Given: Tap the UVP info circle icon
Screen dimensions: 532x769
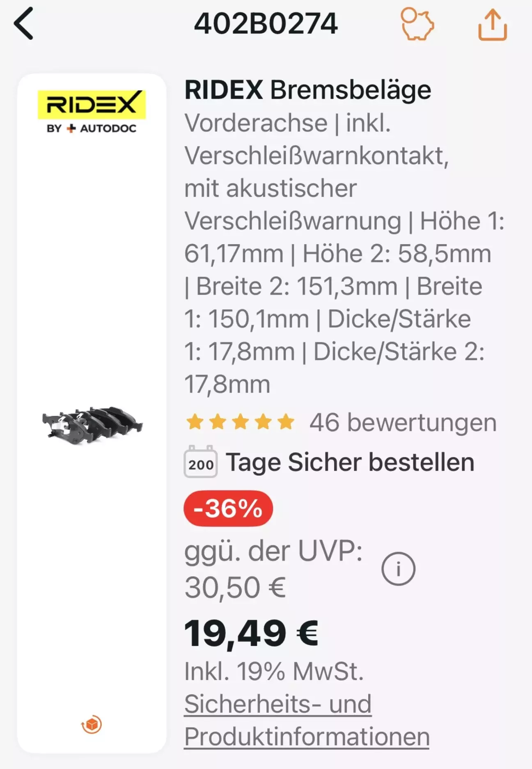Looking at the screenshot, I should [x=398, y=569].
